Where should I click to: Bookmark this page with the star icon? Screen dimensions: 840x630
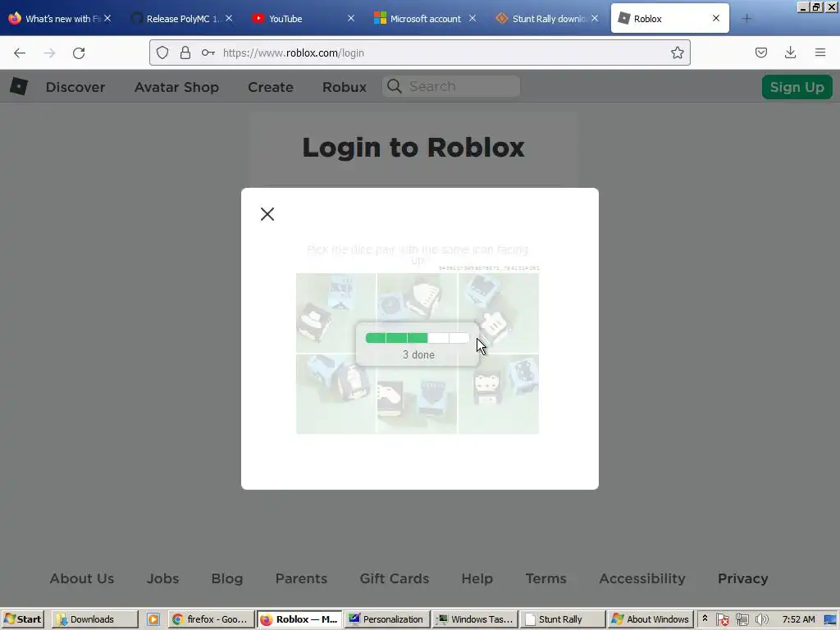pyautogui.click(x=677, y=52)
